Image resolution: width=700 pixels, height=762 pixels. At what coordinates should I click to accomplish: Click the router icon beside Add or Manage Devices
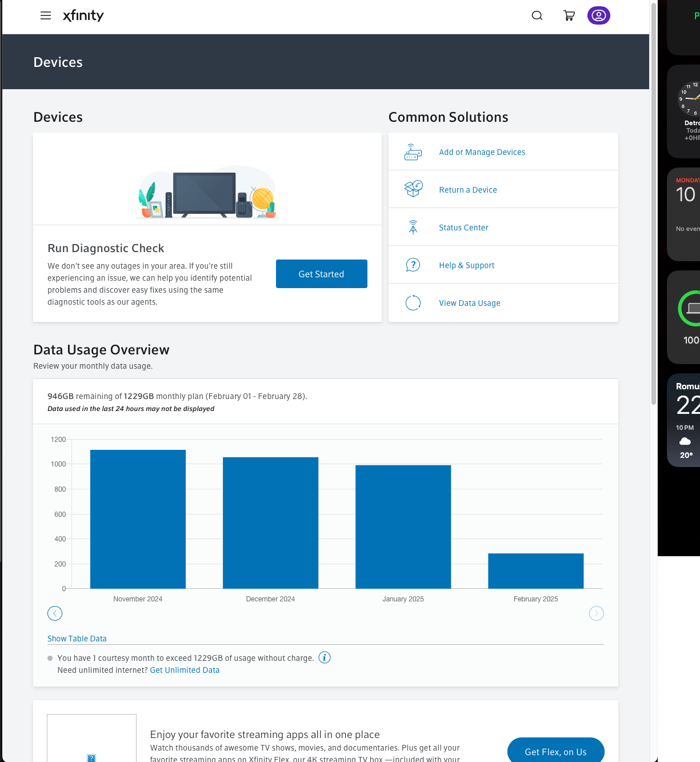[x=413, y=152]
